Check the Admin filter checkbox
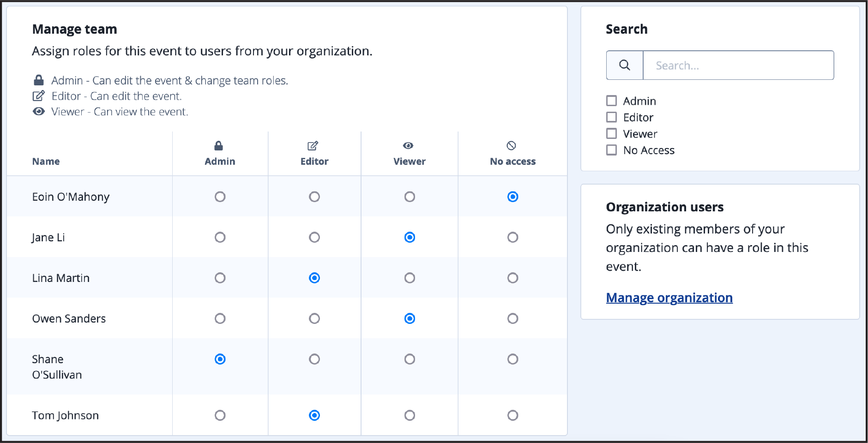 pyautogui.click(x=611, y=101)
